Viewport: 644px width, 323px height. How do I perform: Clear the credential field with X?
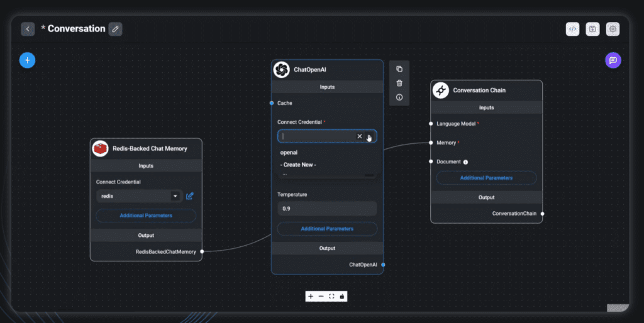coord(360,136)
